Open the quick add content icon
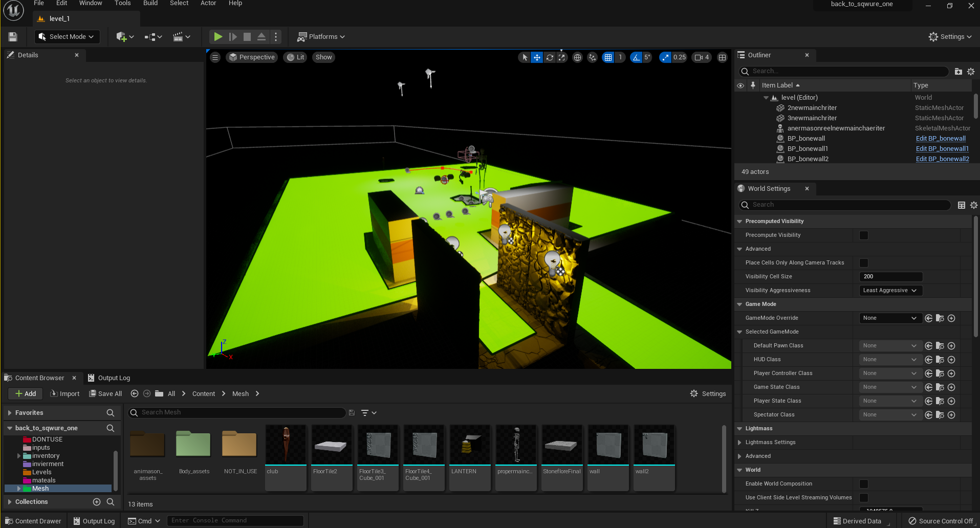 [x=125, y=37]
